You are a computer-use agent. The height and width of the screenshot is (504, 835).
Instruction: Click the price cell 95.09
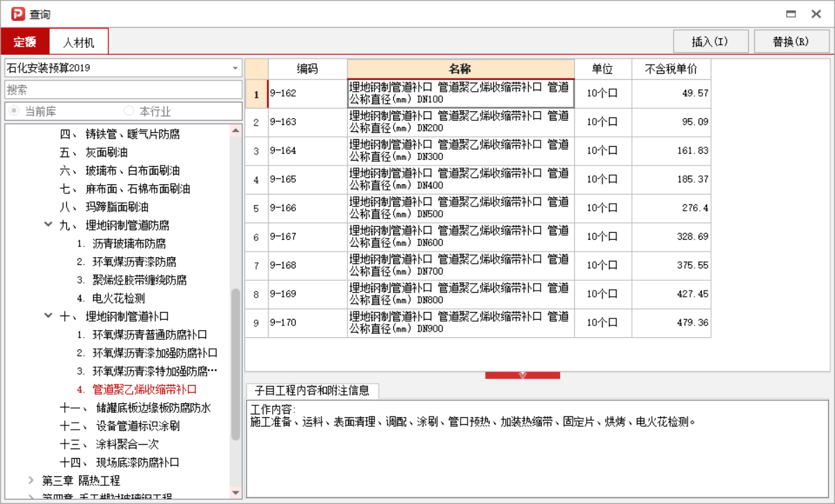point(671,122)
